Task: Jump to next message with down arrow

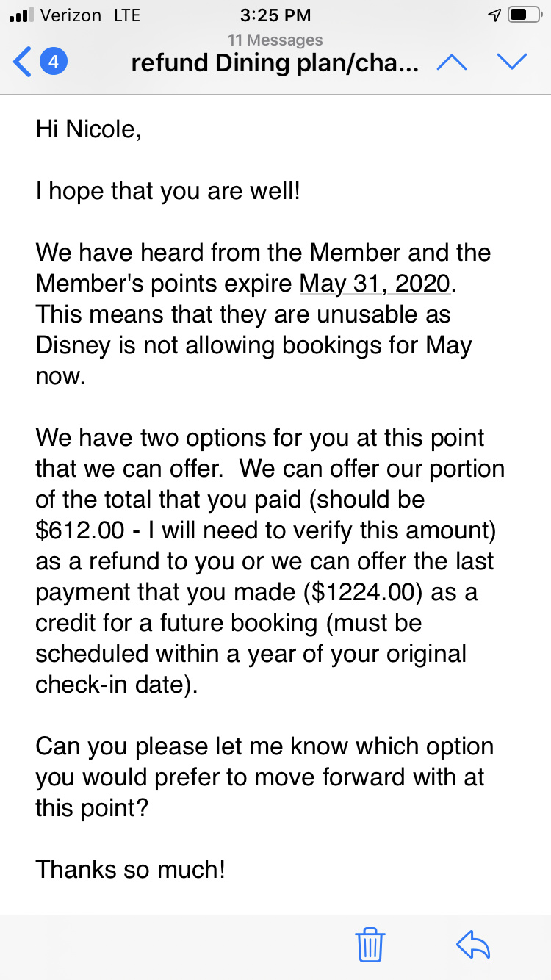Action: [512, 62]
